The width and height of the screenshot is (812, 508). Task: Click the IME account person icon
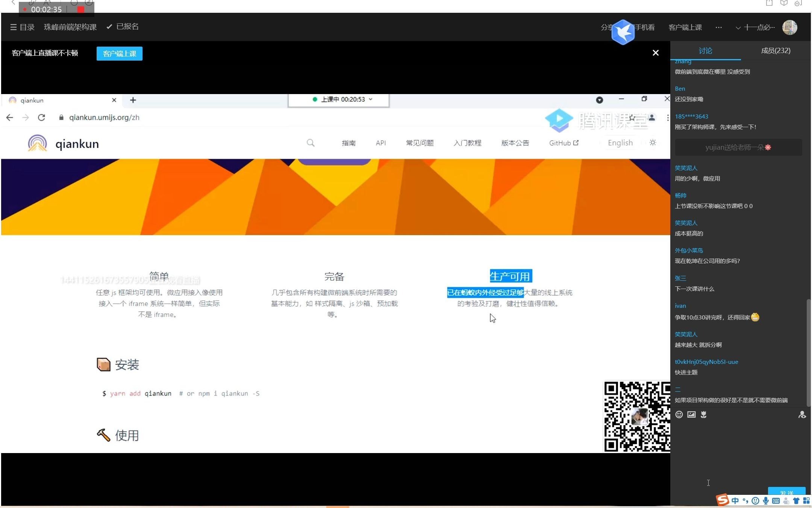pos(786,500)
